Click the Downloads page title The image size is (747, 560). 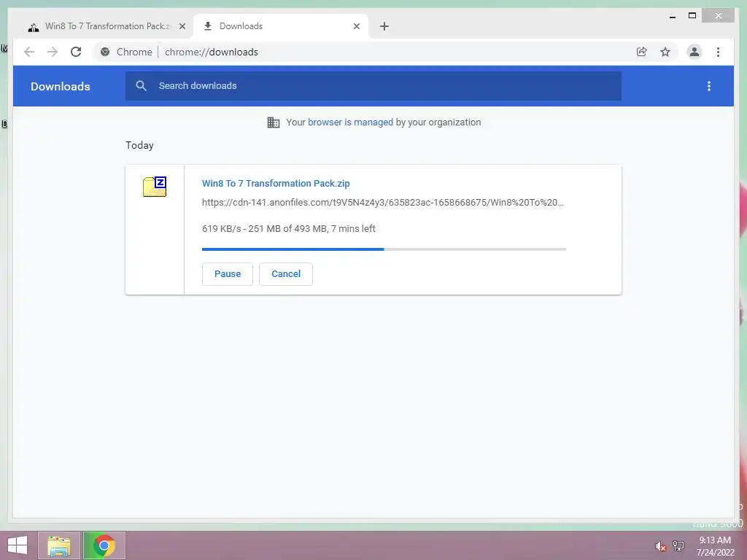(x=61, y=86)
